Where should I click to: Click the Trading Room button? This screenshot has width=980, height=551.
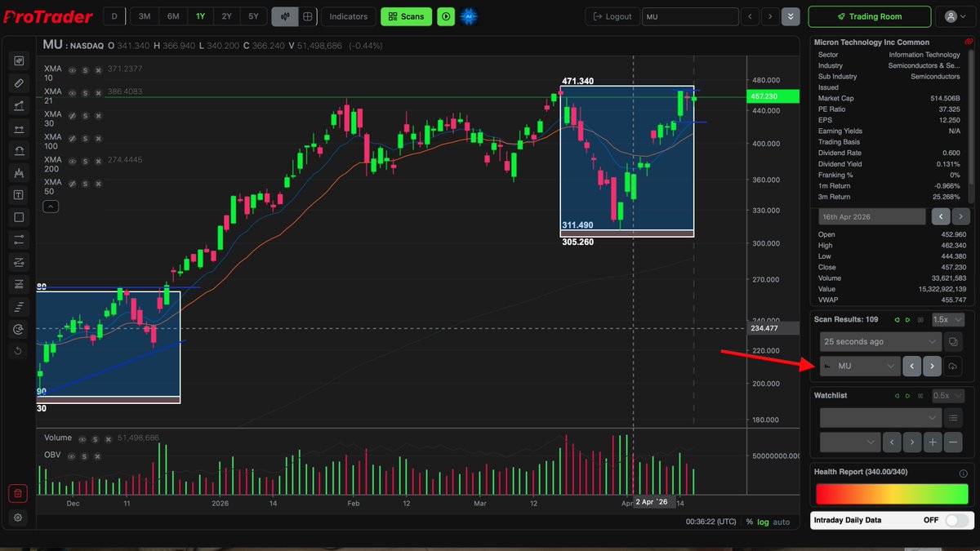(x=869, y=16)
